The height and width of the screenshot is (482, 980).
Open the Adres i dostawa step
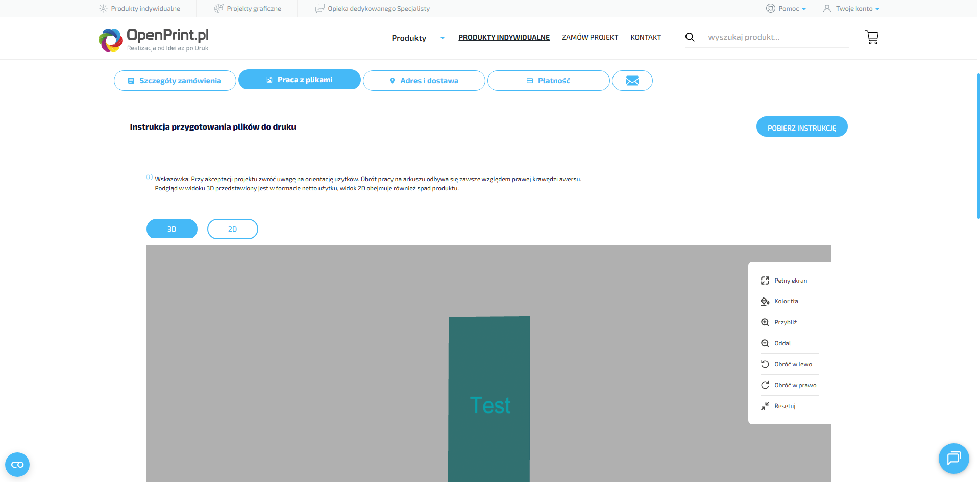point(424,81)
